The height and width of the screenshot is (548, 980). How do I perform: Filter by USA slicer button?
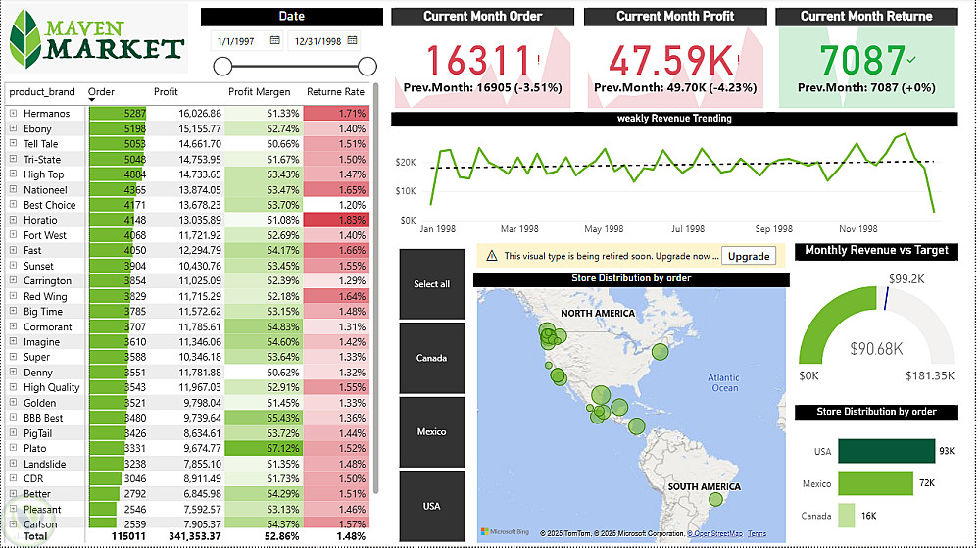pyautogui.click(x=432, y=506)
